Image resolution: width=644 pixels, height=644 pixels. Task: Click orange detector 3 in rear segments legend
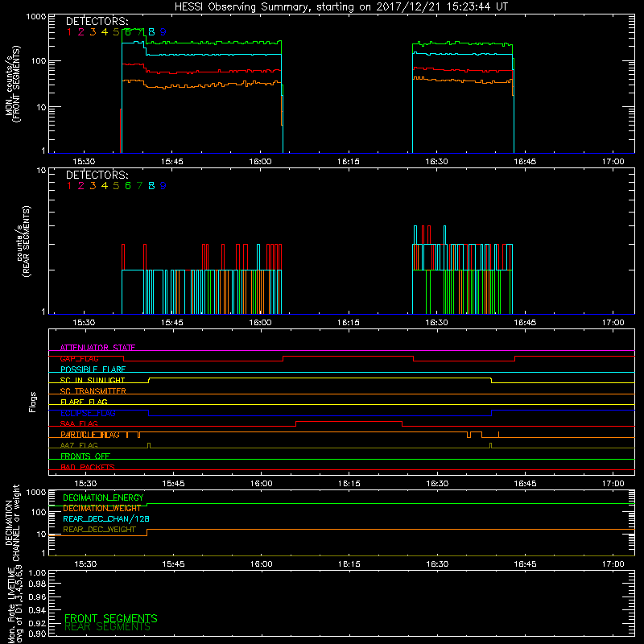(93, 186)
